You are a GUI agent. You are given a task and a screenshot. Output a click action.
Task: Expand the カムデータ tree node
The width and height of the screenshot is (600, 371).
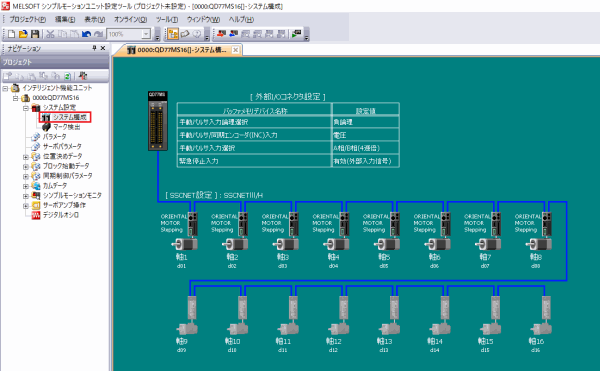click(25, 186)
